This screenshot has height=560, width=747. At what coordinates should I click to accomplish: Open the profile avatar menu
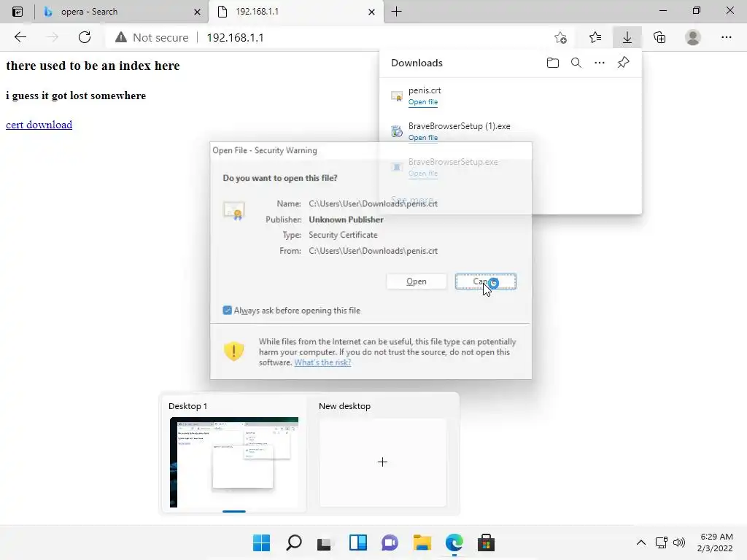(693, 38)
